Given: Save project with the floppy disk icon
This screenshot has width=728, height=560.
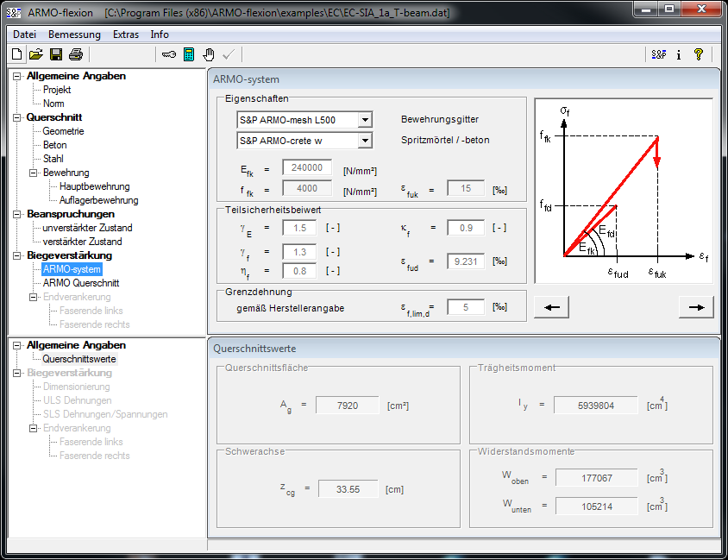Looking at the screenshot, I should 56,54.
